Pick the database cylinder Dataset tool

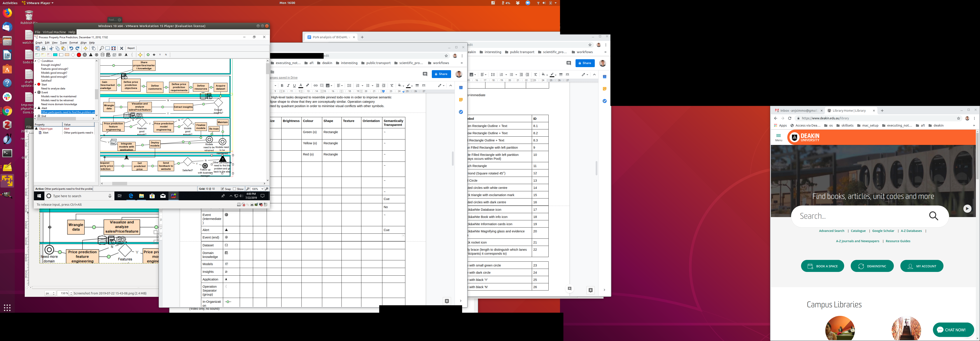(102, 55)
